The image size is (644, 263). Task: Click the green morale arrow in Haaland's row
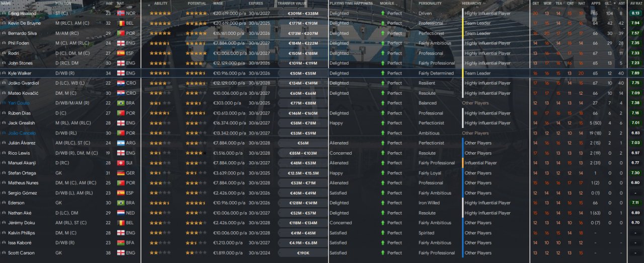coord(383,13)
